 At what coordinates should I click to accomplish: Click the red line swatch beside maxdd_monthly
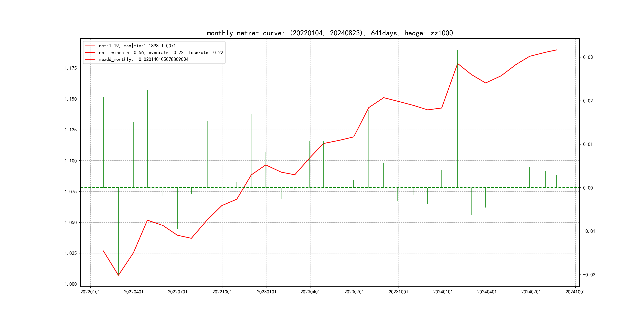click(90, 59)
